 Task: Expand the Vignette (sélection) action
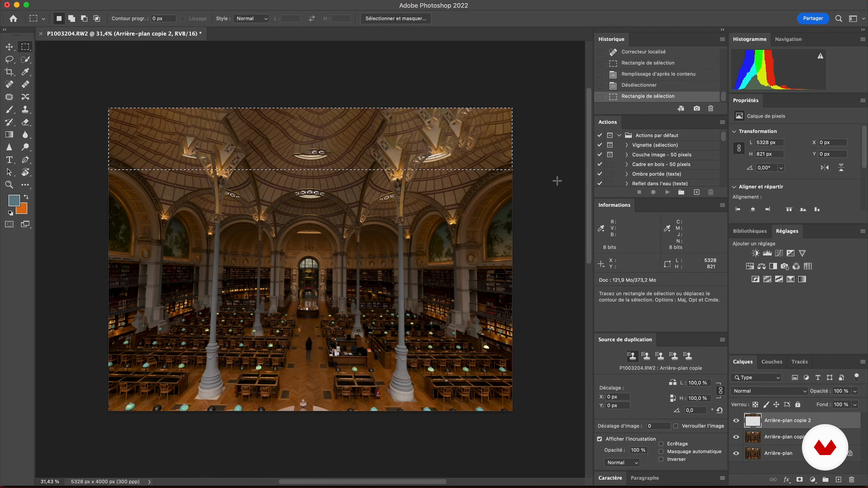click(x=627, y=145)
